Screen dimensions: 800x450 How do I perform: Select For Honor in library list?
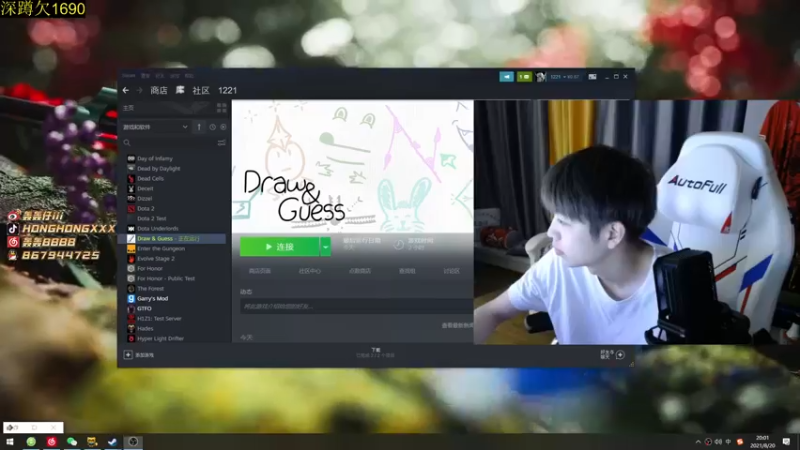pos(149,268)
